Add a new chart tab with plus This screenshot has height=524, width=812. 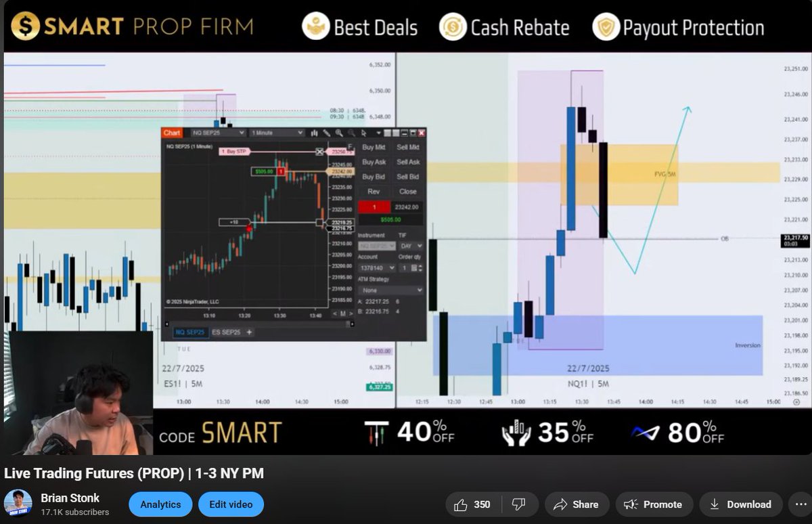tap(249, 332)
